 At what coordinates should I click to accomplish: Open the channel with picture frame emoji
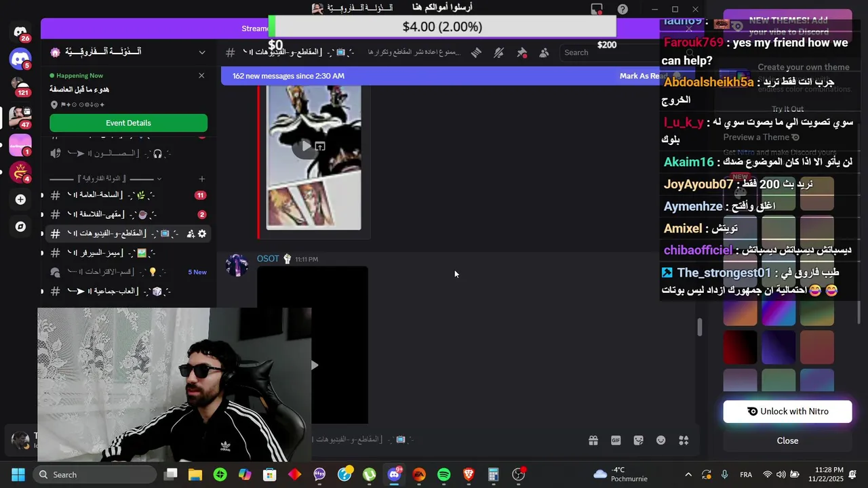pos(127,253)
